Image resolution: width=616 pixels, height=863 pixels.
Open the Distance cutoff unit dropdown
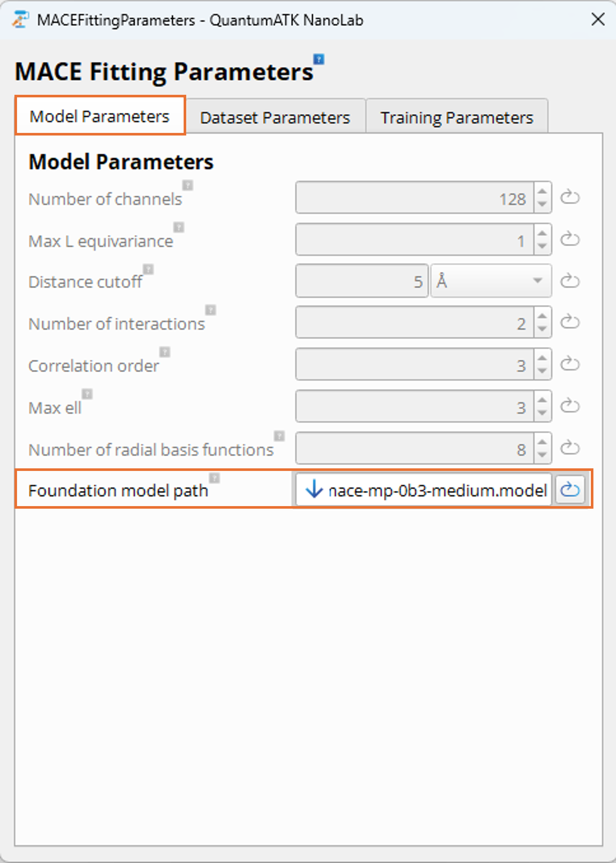pyautogui.click(x=491, y=281)
